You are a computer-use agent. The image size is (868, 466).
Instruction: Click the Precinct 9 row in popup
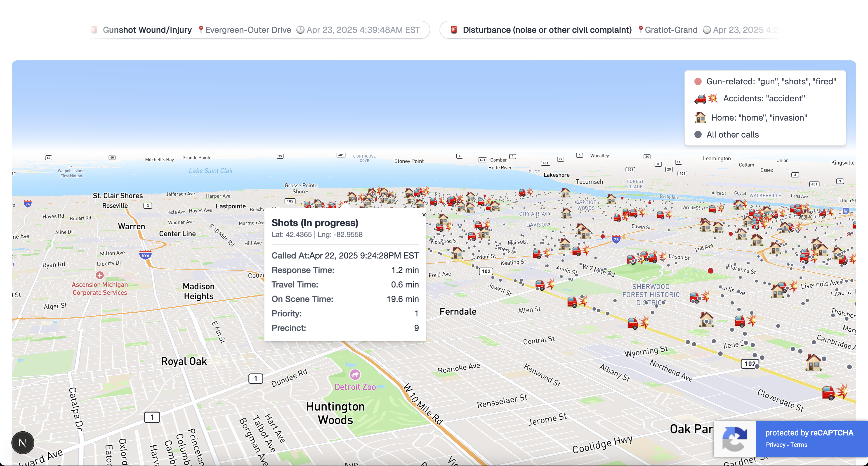[345, 328]
